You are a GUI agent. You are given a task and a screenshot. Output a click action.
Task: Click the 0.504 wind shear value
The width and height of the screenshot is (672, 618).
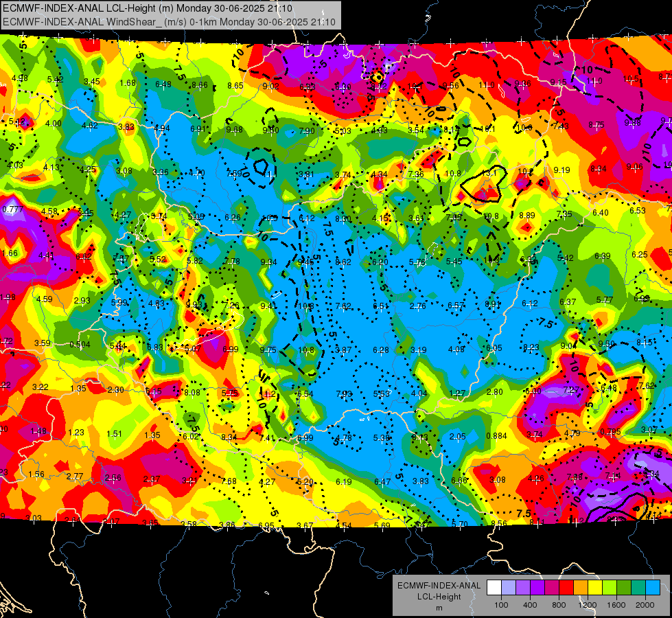coord(80,345)
